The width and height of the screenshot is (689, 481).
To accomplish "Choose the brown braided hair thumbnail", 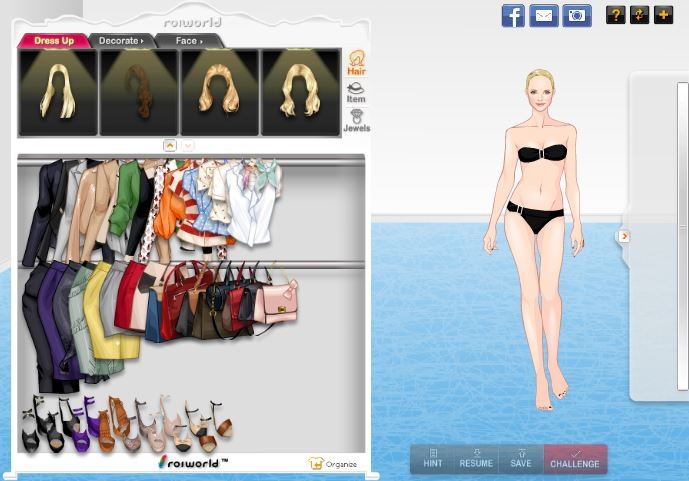I will pos(139,92).
